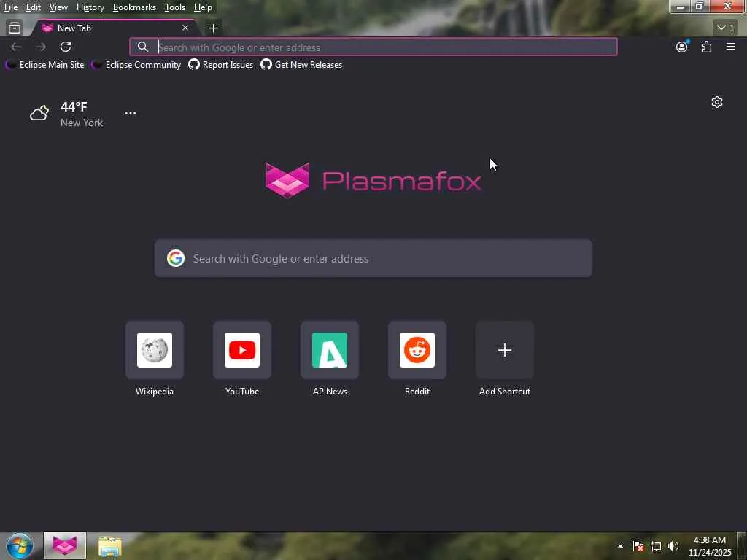Image resolution: width=747 pixels, height=560 pixels.
Task: Click the weather cloud icon
Action: pos(39,113)
